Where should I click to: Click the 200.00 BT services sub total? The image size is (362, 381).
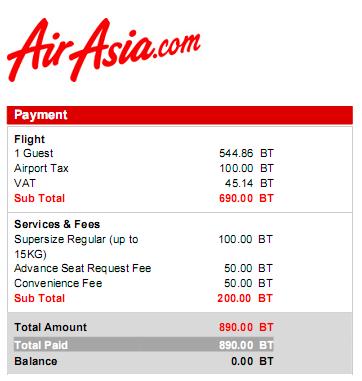click(x=245, y=298)
